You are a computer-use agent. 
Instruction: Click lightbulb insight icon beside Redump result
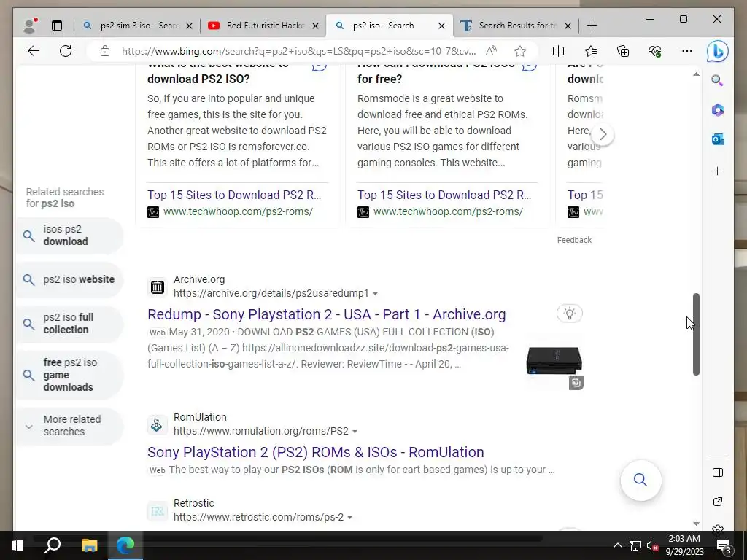tap(569, 314)
